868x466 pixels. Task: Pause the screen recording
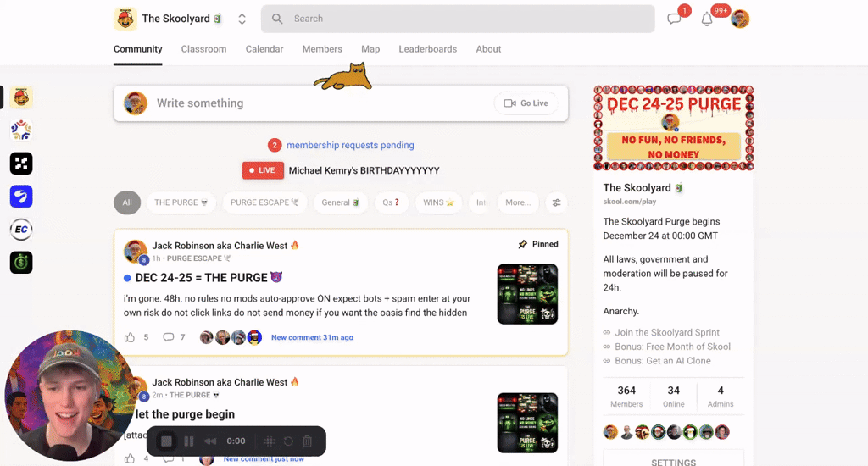click(189, 441)
